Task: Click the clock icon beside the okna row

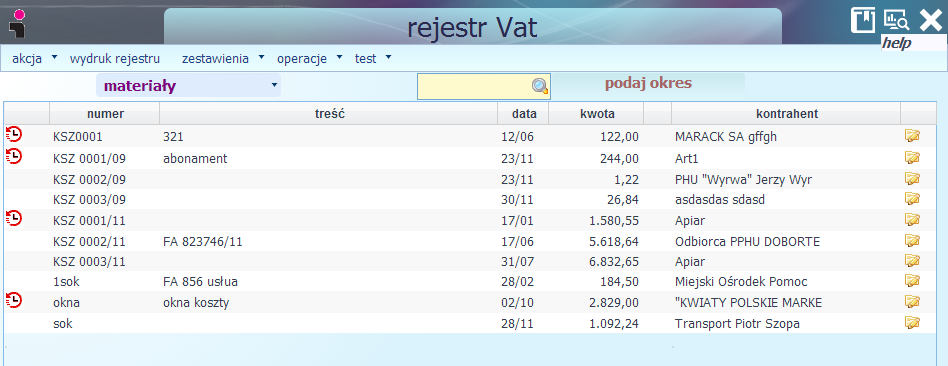Action: 13,299
